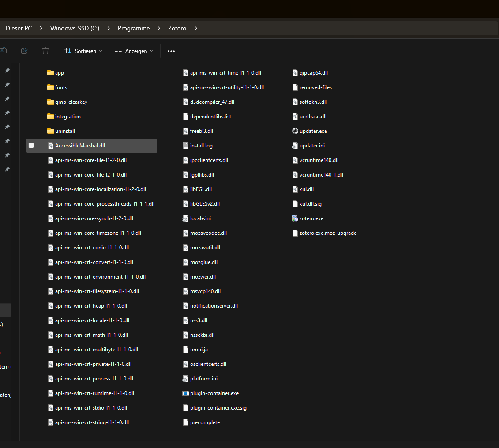Select the nss3.dll file icon
499x448 pixels.
(186, 320)
